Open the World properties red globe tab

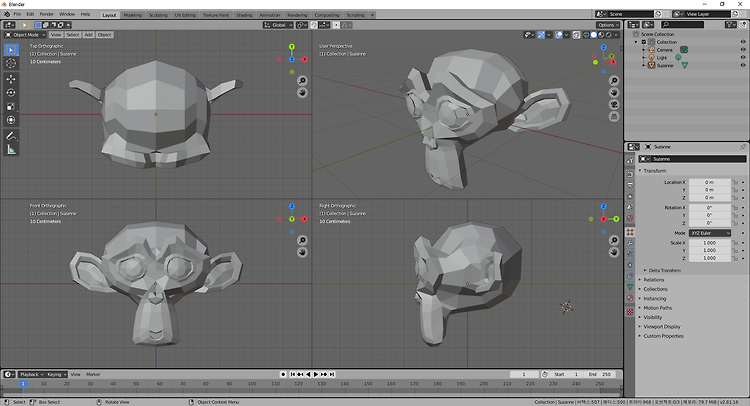(x=630, y=218)
